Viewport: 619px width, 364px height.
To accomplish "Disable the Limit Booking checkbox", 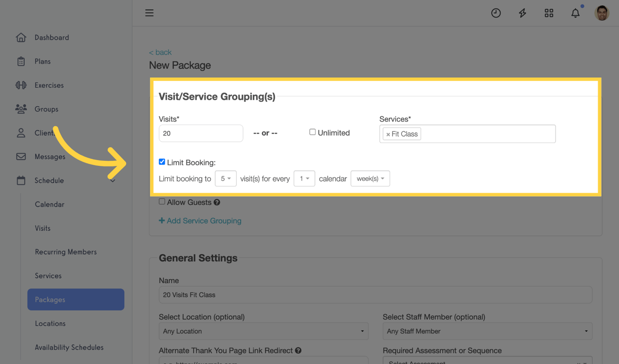I will (x=162, y=162).
